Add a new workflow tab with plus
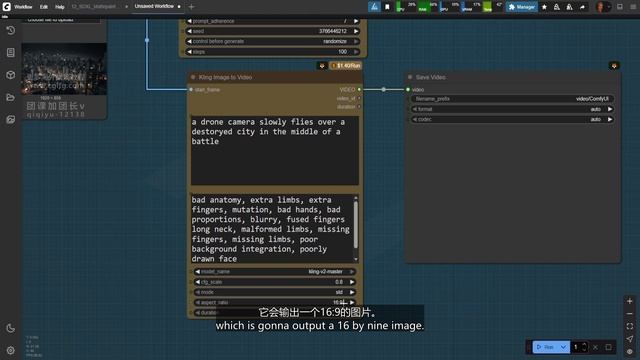 191,7
